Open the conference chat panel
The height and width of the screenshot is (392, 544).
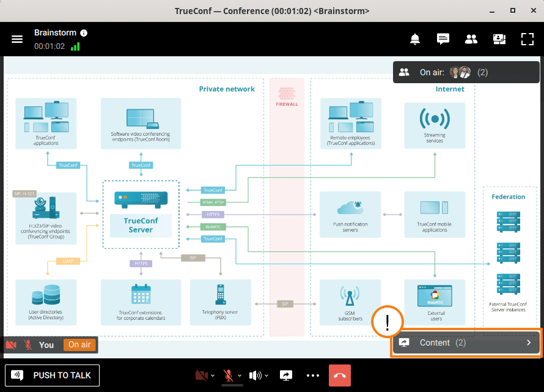click(443, 39)
